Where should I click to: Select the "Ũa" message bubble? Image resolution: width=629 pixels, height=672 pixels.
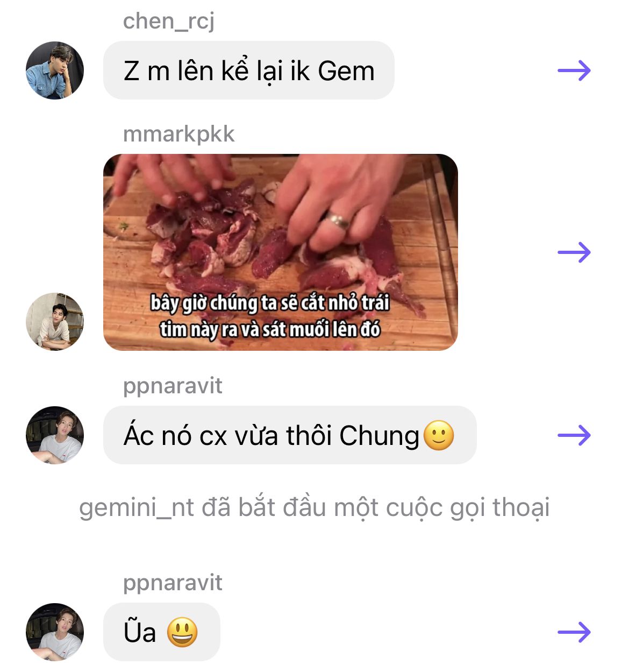[x=162, y=632]
